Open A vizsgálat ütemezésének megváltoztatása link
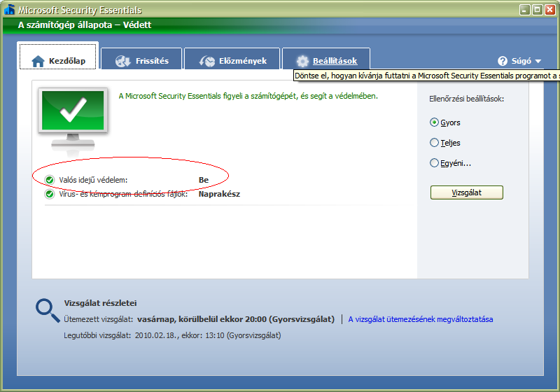The height and width of the screenshot is (392, 560). pyautogui.click(x=421, y=319)
